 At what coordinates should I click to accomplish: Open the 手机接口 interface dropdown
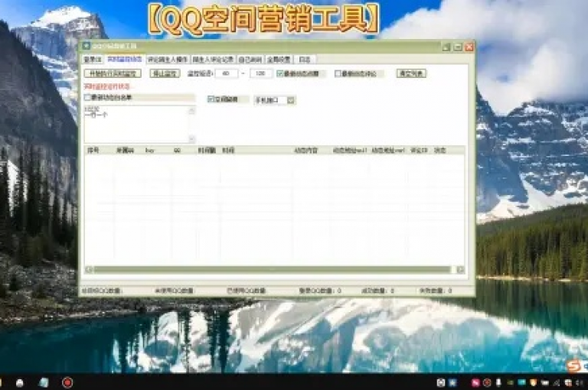291,100
